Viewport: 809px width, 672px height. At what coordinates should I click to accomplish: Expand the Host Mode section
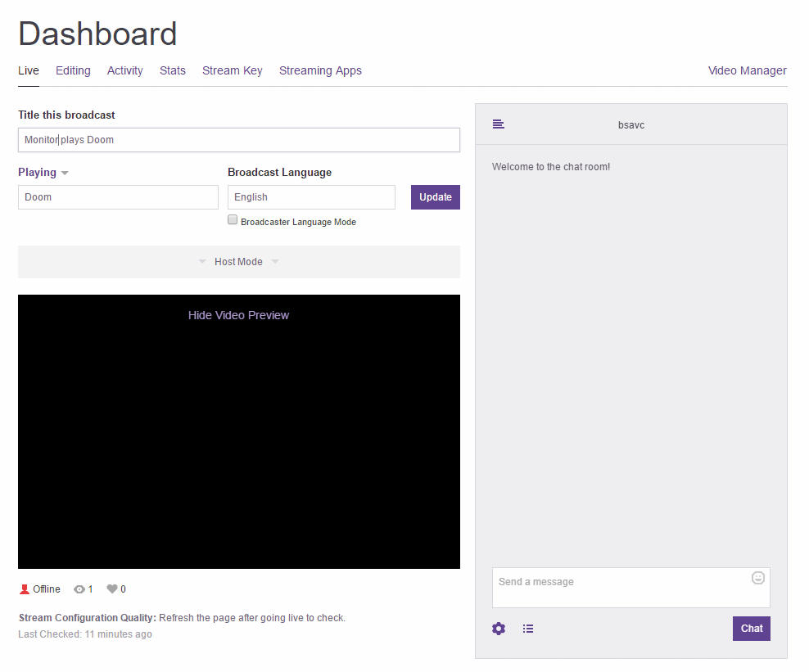[x=239, y=261]
